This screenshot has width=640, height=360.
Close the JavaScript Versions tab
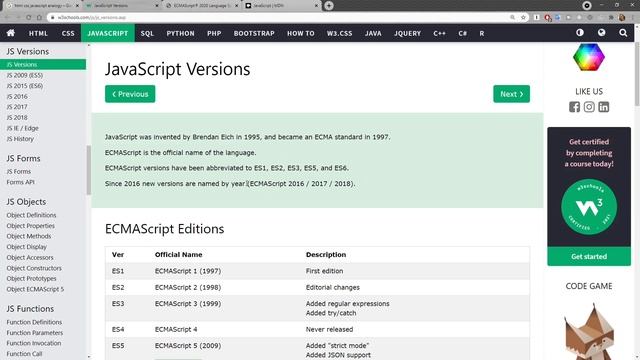click(157, 6)
